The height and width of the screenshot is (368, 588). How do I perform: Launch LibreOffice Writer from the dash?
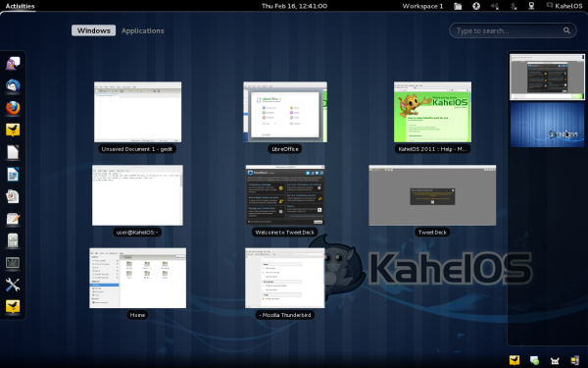[x=13, y=175]
